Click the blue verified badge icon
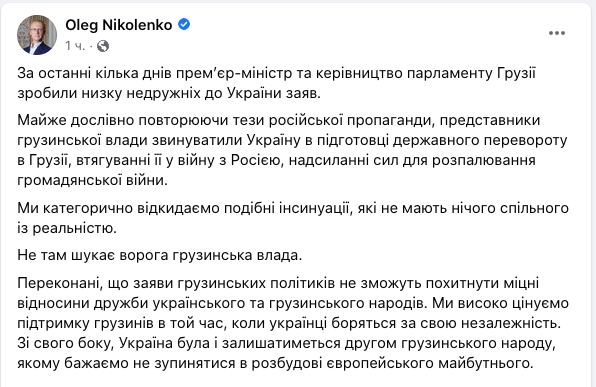Image resolution: width=596 pixels, height=387 pixels. 184,25
